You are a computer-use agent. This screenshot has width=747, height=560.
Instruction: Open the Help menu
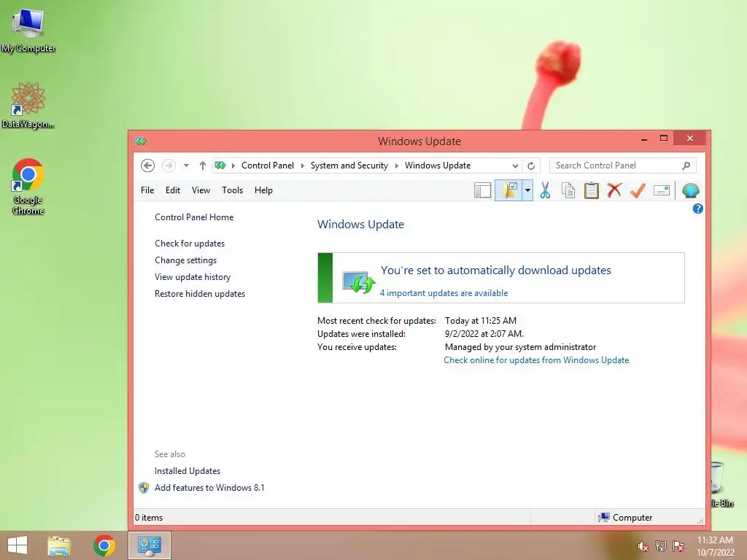[263, 190]
